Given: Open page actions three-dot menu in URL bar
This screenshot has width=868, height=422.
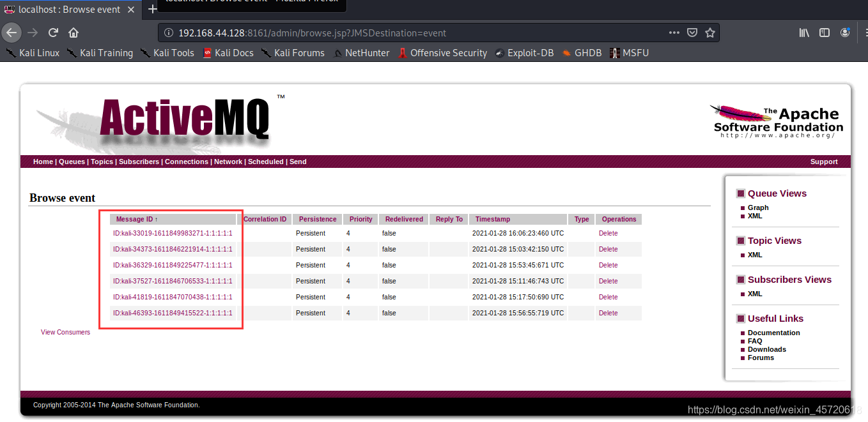Looking at the screenshot, I should [674, 33].
